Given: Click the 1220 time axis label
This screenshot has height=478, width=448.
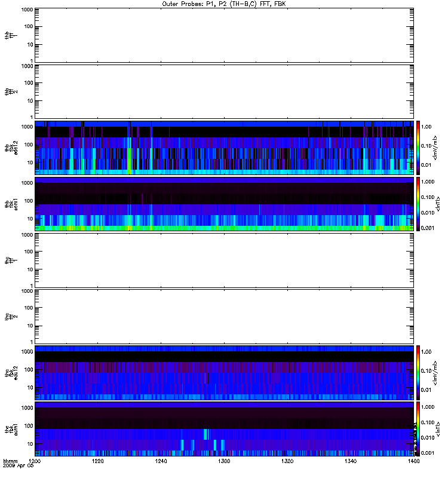Looking at the screenshot, I should point(98,461).
